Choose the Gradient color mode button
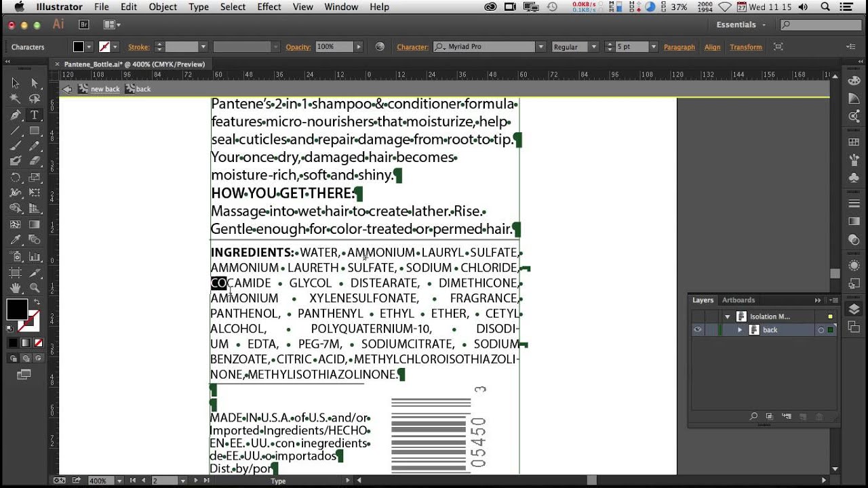 tap(26, 343)
